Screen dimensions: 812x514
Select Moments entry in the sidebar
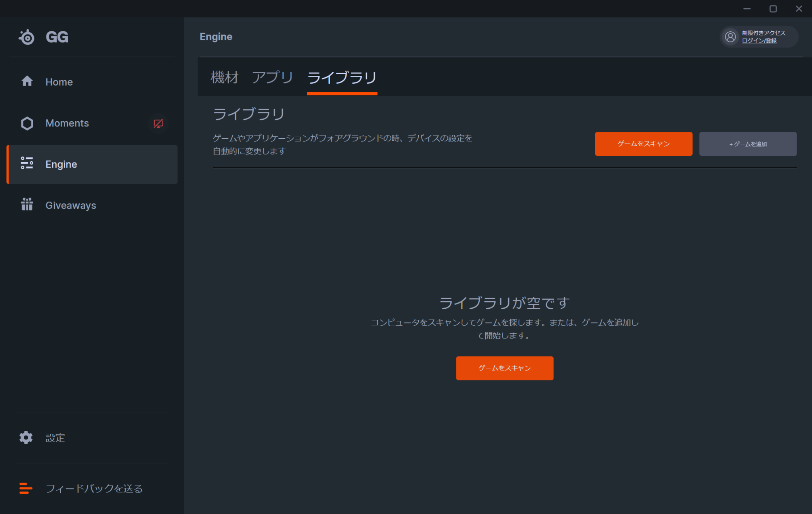point(67,123)
